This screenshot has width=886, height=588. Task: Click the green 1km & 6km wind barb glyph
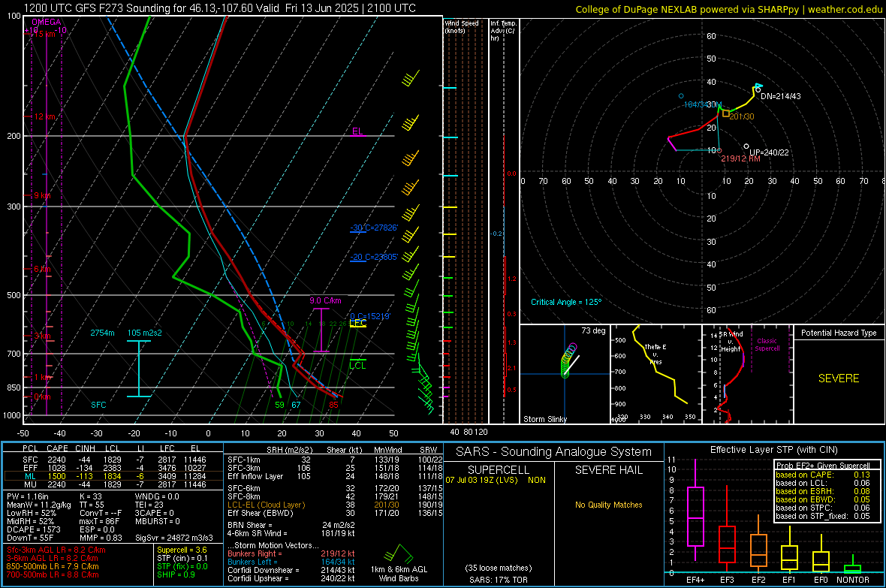click(x=399, y=553)
